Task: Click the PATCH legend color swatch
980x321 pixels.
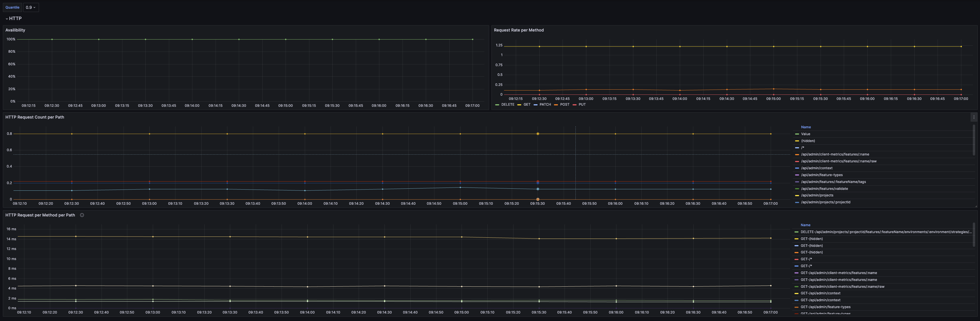Action: coord(535,105)
